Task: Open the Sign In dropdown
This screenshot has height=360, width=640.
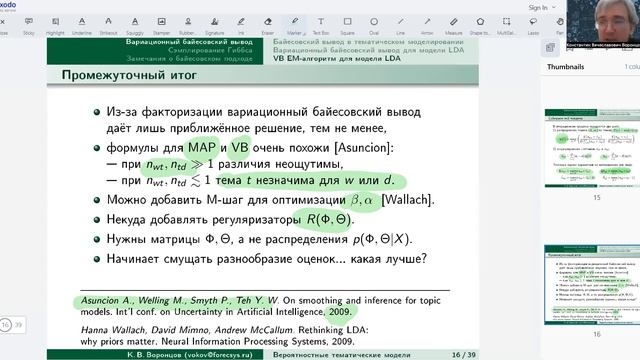Action: 542,7
